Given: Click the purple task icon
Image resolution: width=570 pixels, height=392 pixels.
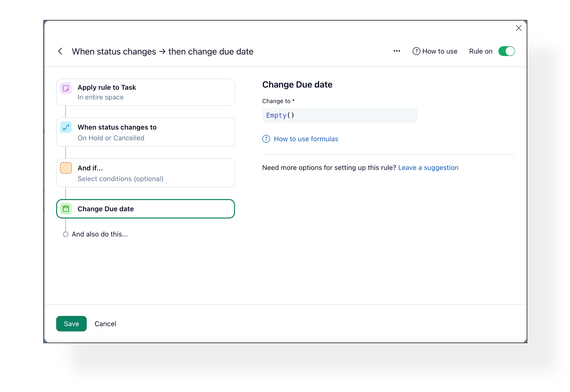Looking at the screenshot, I should (x=66, y=88).
